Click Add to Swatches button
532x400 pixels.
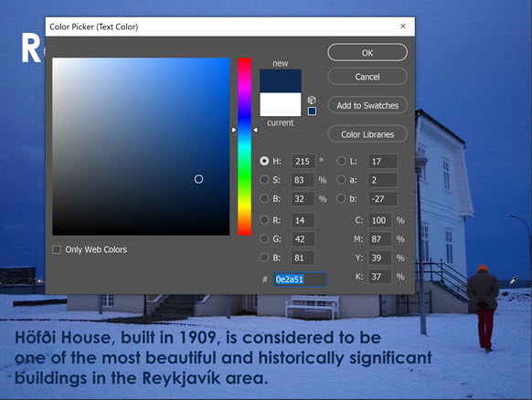point(367,105)
